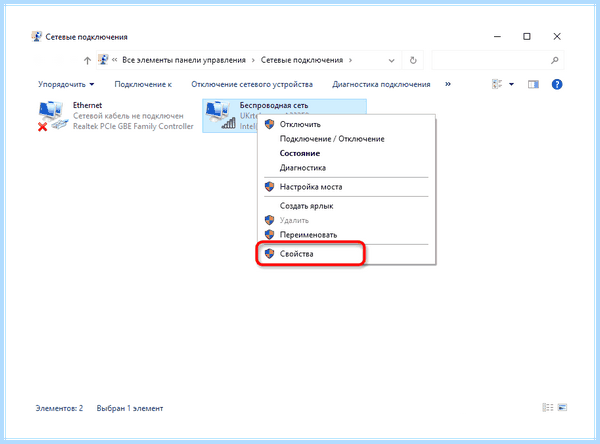Click the shield icon beside Настройка моста

click(269, 186)
